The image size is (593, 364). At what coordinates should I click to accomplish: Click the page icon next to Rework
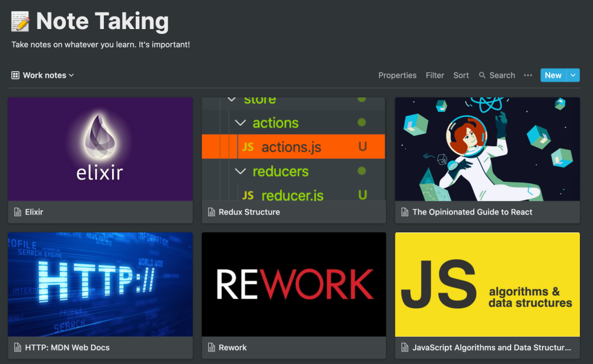tap(212, 347)
